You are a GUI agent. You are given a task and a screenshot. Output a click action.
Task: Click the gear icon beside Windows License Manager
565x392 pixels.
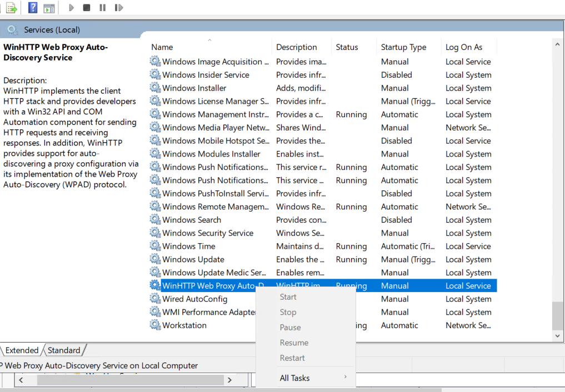pyautogui.click(x=156, y=101)
